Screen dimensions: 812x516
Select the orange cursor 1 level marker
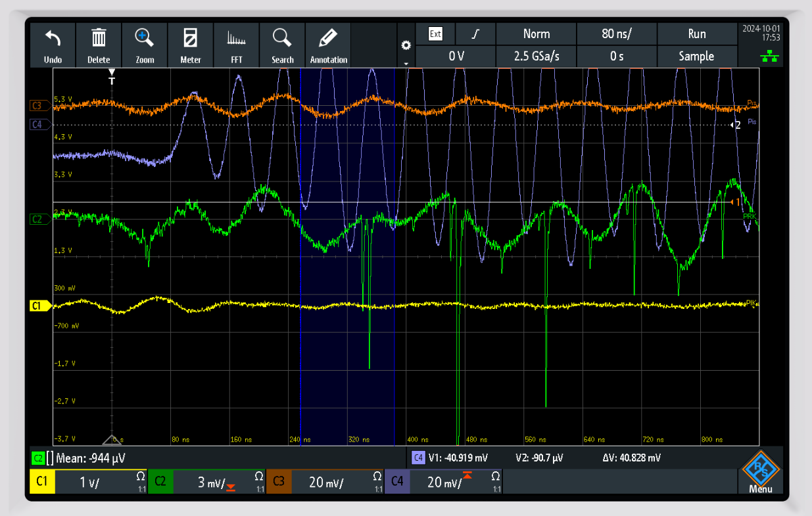(x=736, y=202)
